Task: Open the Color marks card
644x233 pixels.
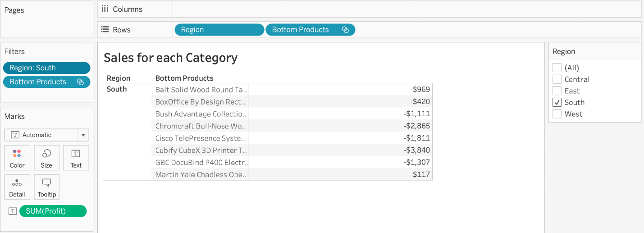Action: point(17,158)
